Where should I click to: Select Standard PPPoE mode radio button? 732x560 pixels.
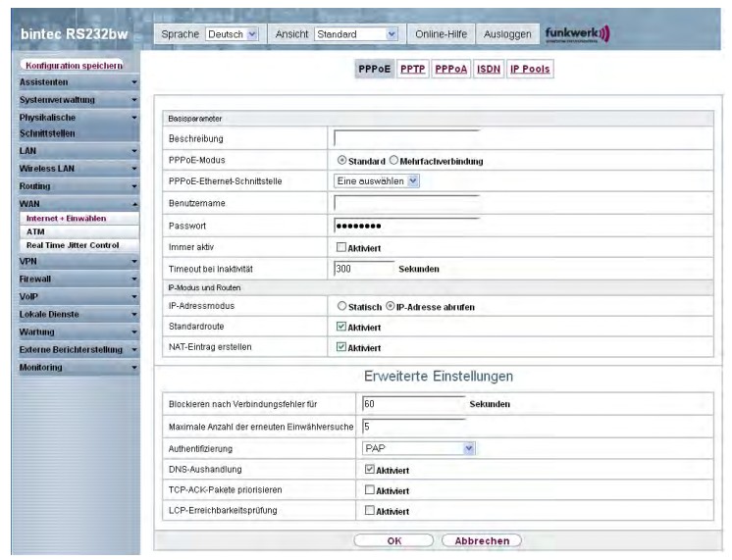341,160
